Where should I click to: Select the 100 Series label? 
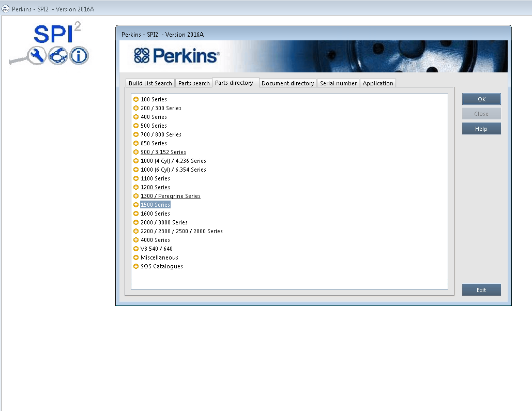[x=154, y=99]
